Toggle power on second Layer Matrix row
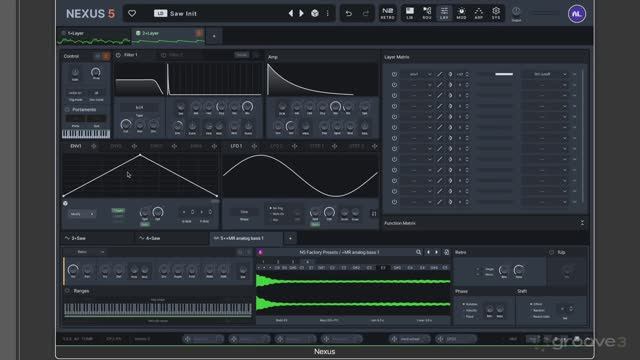The height and width of the screenshot is (360, 640). click(394, 85)
